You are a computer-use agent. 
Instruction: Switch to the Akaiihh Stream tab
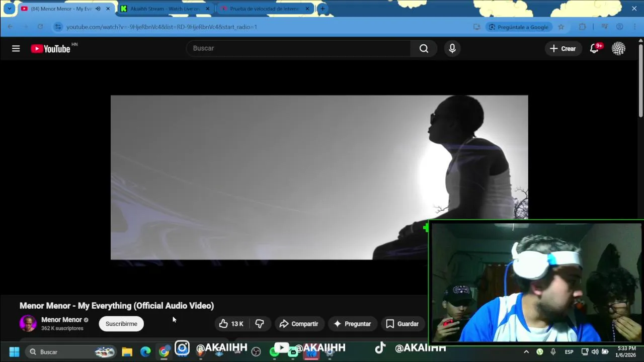165,9
